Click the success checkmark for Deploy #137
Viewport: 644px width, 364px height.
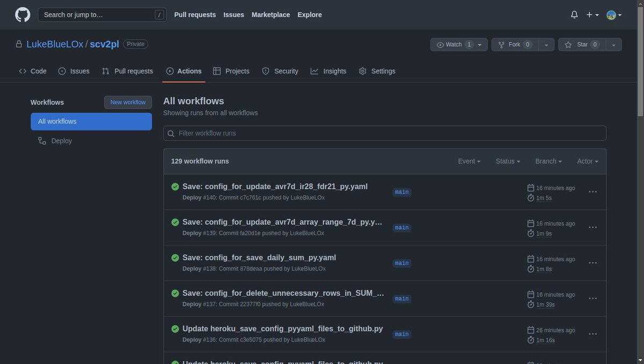pyautogui.click(x=175, y=293)
